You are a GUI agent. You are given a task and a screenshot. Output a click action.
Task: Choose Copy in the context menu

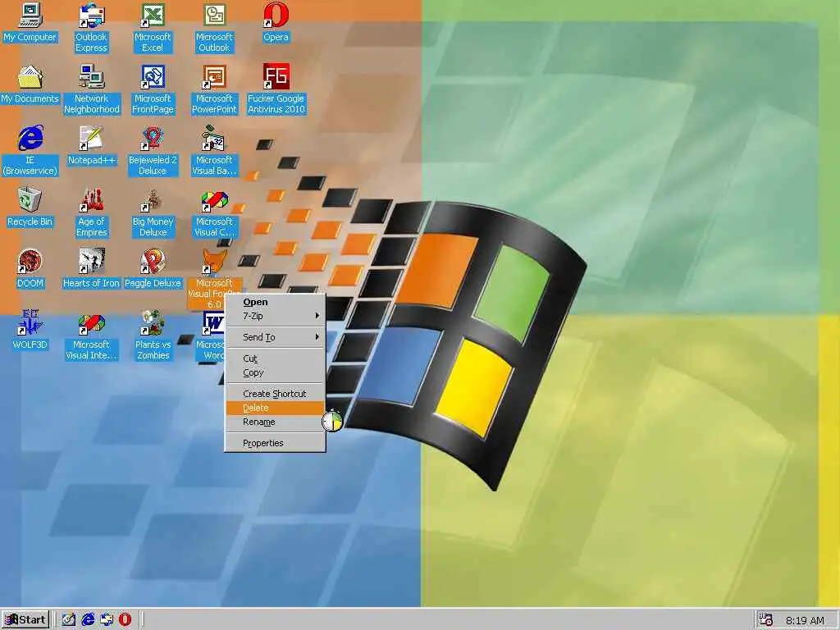[x=275, y=373]
